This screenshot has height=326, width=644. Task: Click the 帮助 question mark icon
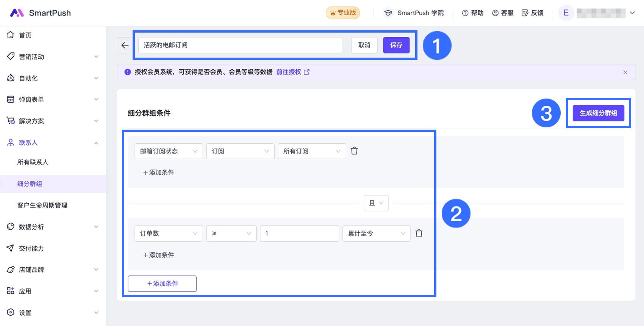coord(465,13)
